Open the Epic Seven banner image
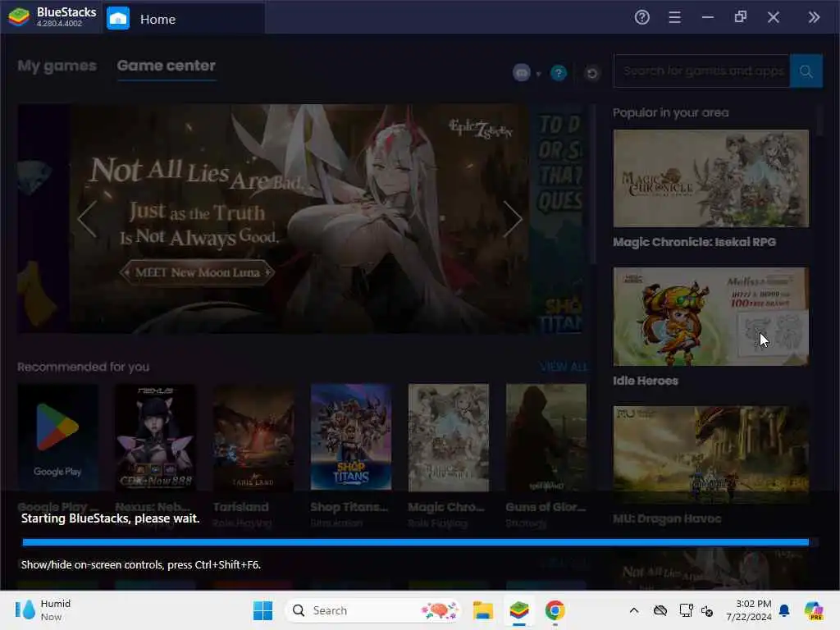This screenshot has height=630, width=840. coord(300,218)
